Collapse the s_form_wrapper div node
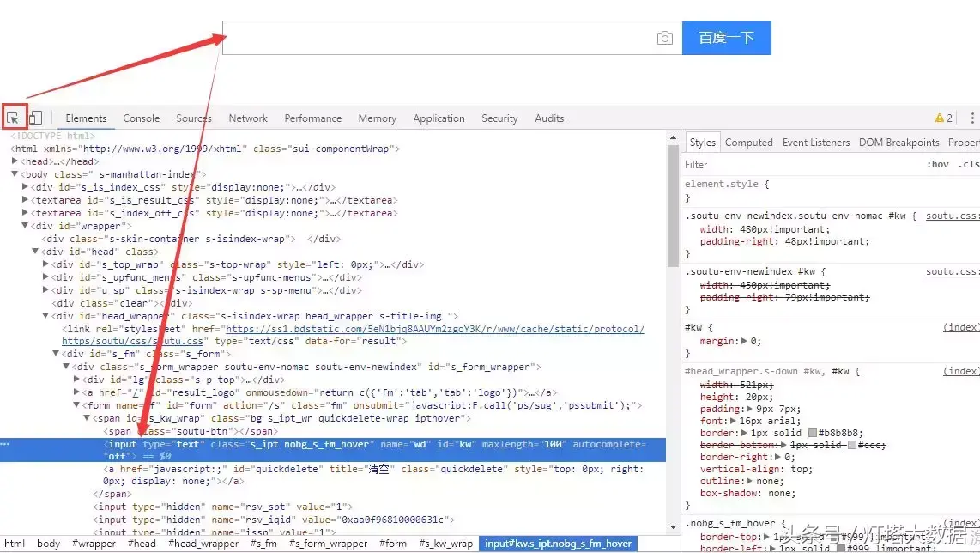This screenshot has height=553, width=980. tap(66, 367)
